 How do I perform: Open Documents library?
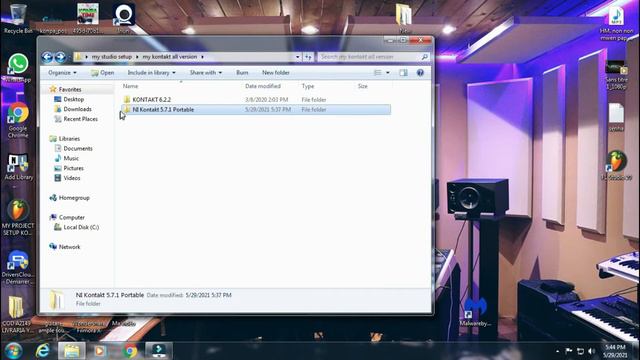[x=78, y=149]
